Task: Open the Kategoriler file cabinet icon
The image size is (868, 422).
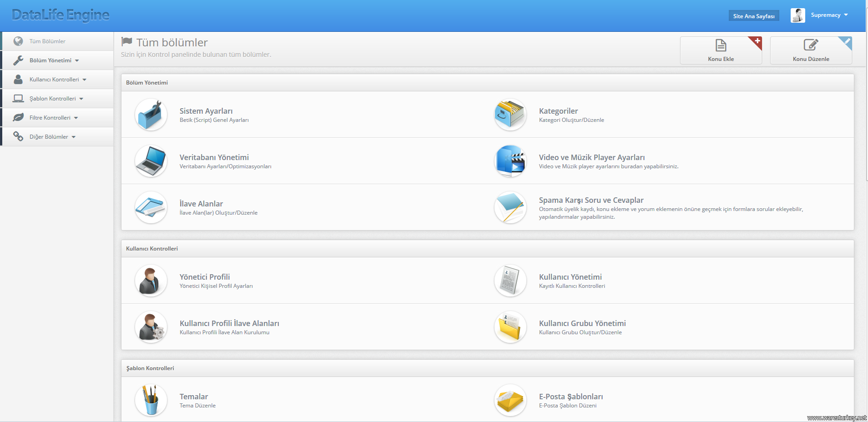Action: pyautogui.click(x=510, y=115)
